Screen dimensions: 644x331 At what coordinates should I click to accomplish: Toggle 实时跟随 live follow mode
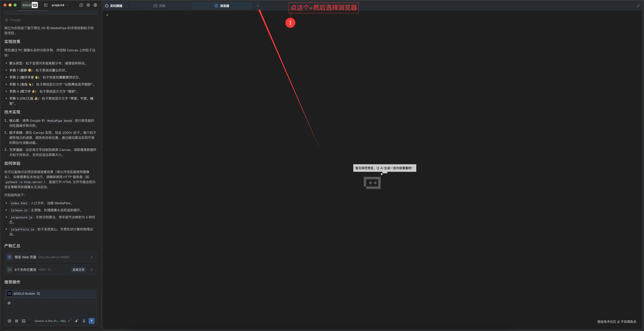114,6
